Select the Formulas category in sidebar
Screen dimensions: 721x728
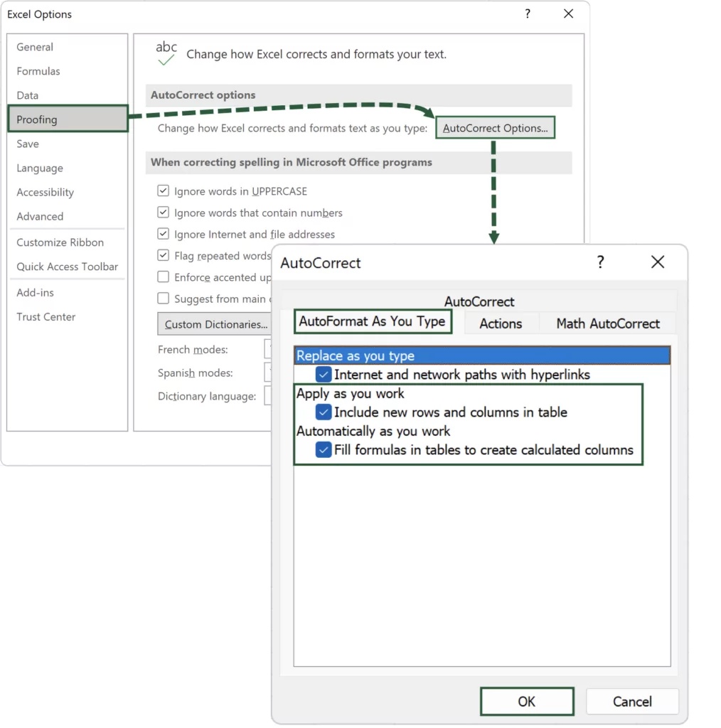38,71
